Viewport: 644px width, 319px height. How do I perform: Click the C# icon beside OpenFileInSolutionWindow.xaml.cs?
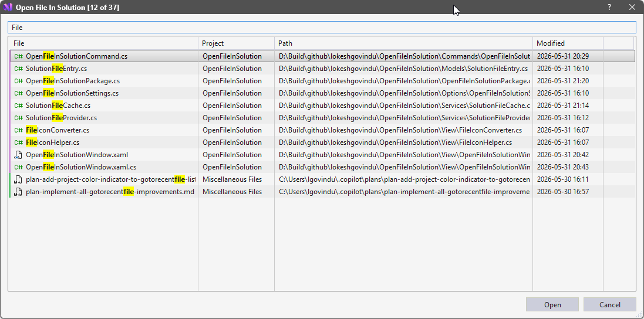pos(18,167)
